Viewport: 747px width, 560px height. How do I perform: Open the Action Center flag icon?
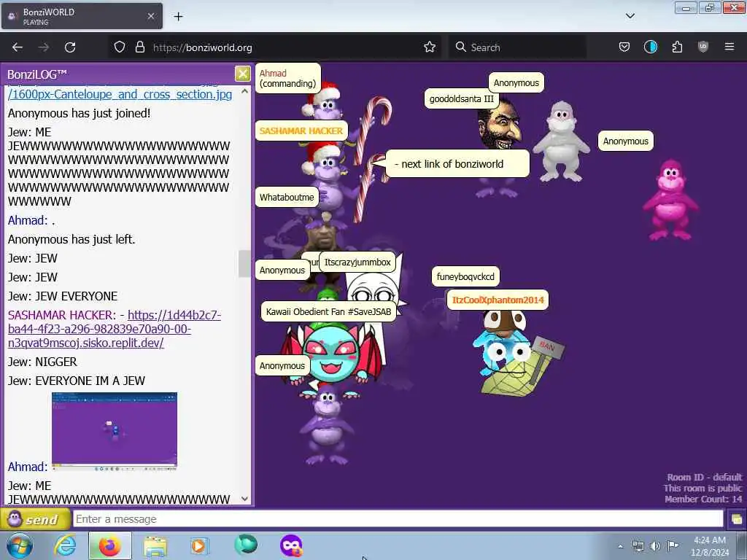[673, 545]
